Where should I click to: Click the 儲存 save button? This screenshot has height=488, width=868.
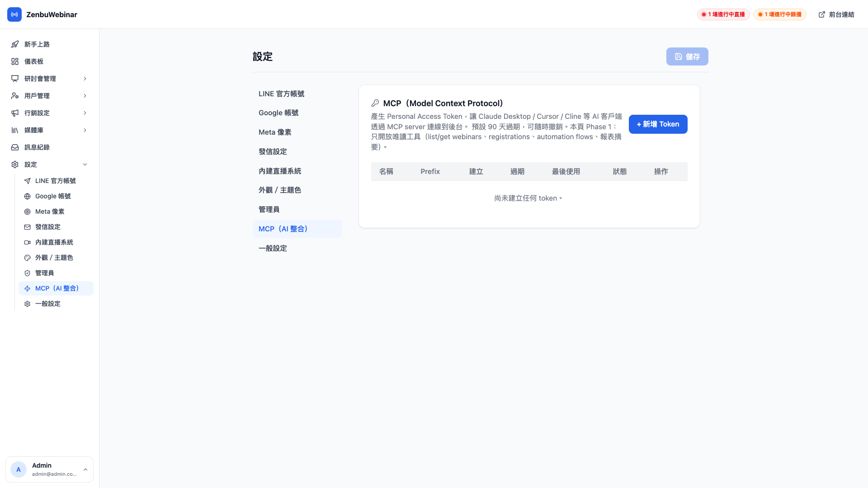pos(687,56)
